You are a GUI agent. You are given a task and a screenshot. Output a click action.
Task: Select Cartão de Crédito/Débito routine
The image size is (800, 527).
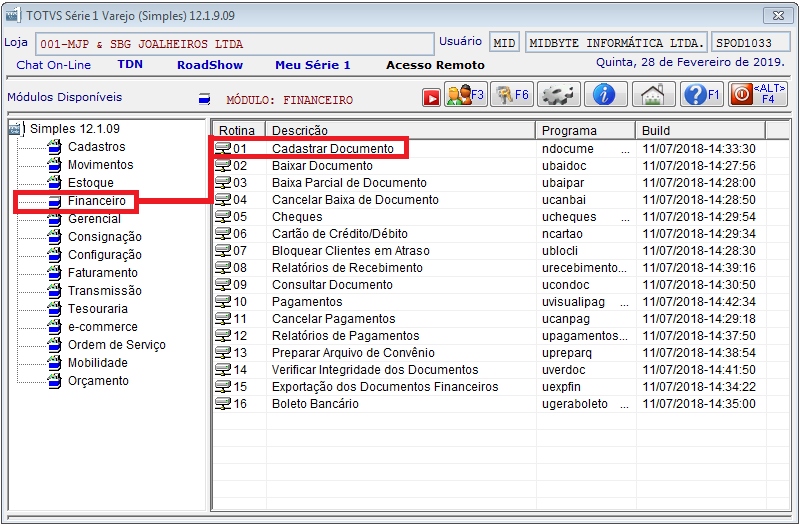pos(340,234)
